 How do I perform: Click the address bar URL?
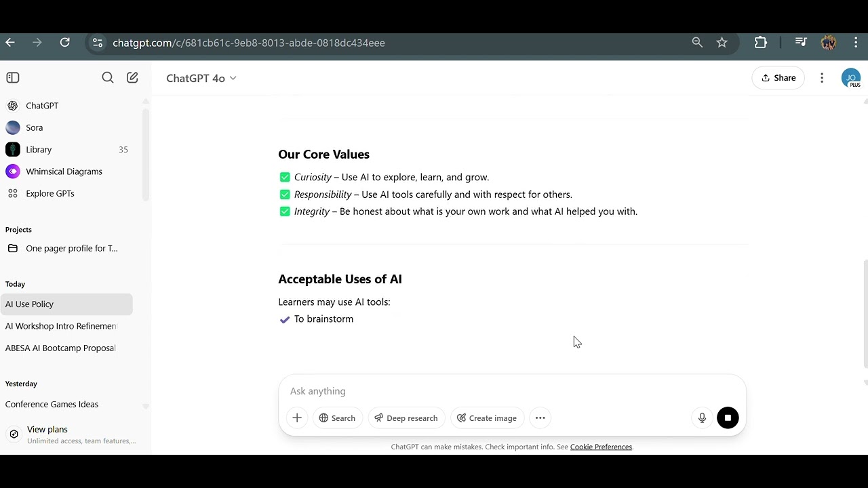[249, 43]
